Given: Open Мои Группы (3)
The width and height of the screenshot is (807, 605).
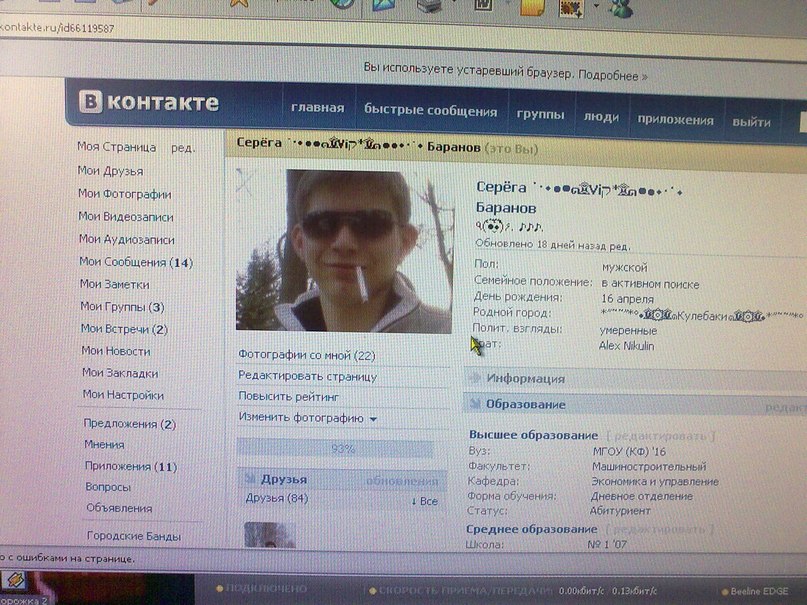Looking at the screenshot, I should point(122,307).
